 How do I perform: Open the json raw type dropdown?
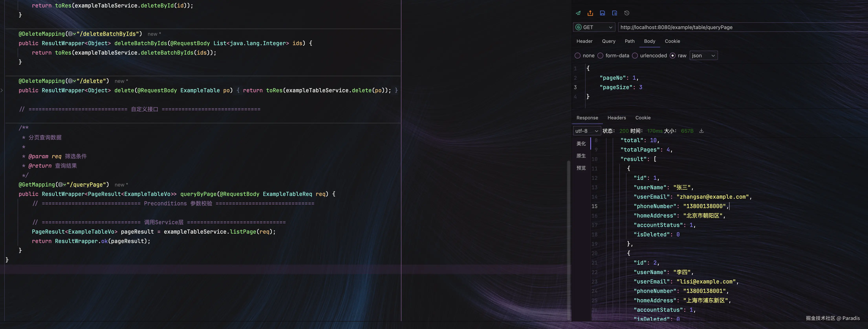click(x=703, y=56)
